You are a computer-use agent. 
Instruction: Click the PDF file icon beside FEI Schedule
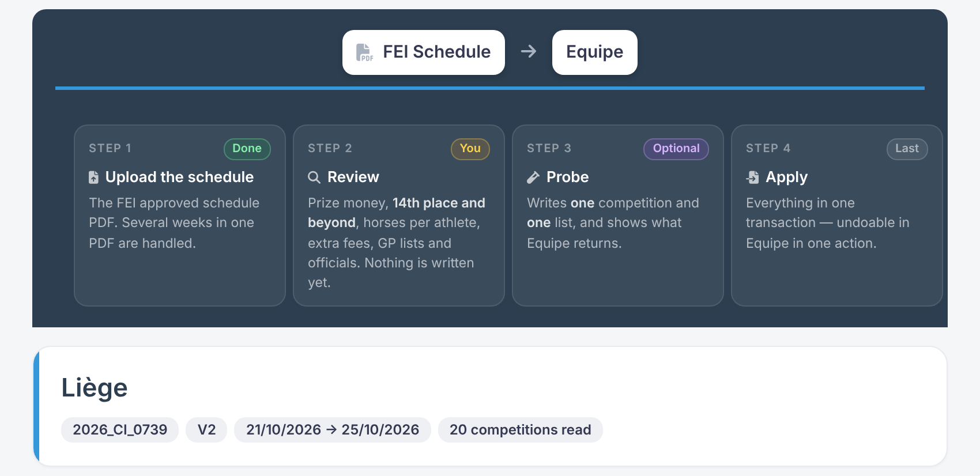364,52
